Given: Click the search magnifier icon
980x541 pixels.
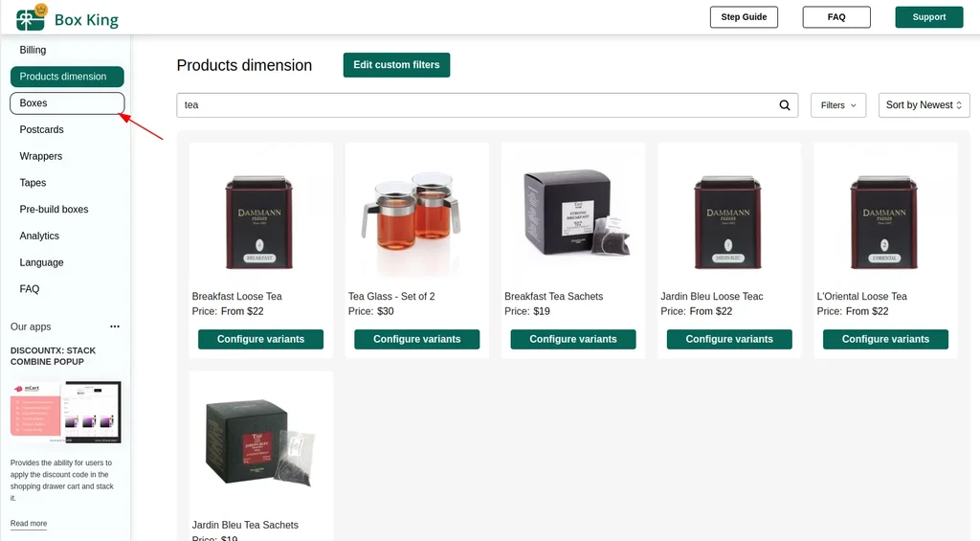Looking at the screenshot, I should click(x=785, y=105).
